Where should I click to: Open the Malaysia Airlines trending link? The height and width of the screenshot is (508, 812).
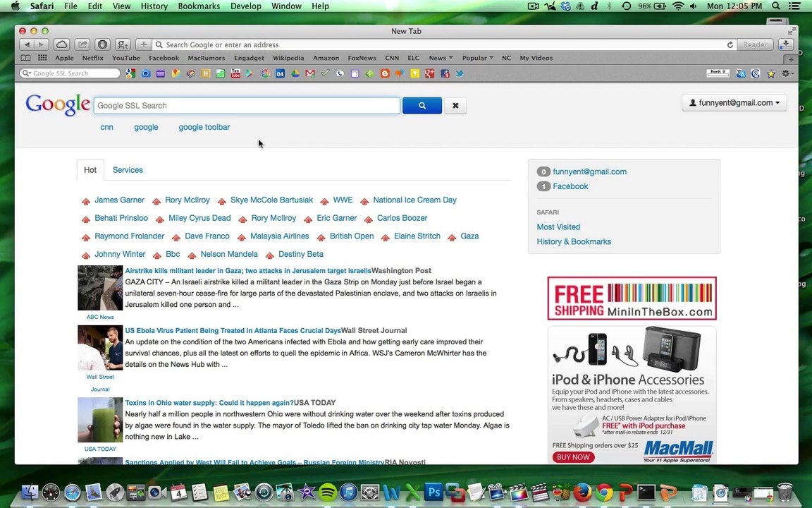tap(280, 236)
